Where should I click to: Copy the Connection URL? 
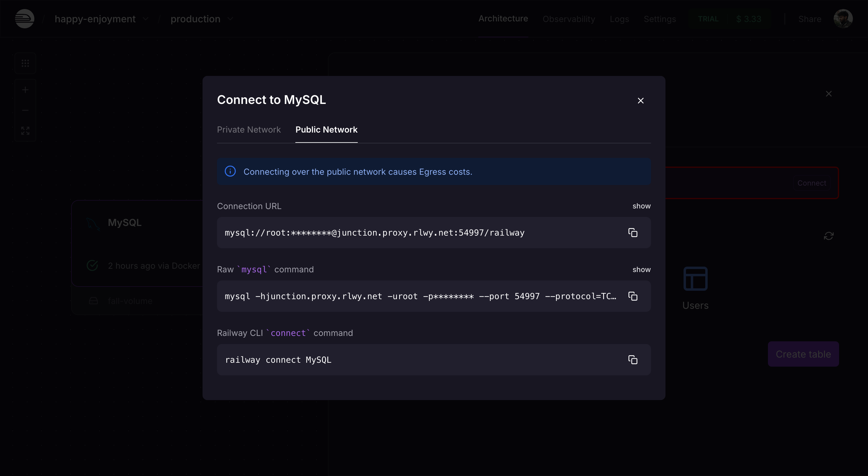tap(633, 233)
